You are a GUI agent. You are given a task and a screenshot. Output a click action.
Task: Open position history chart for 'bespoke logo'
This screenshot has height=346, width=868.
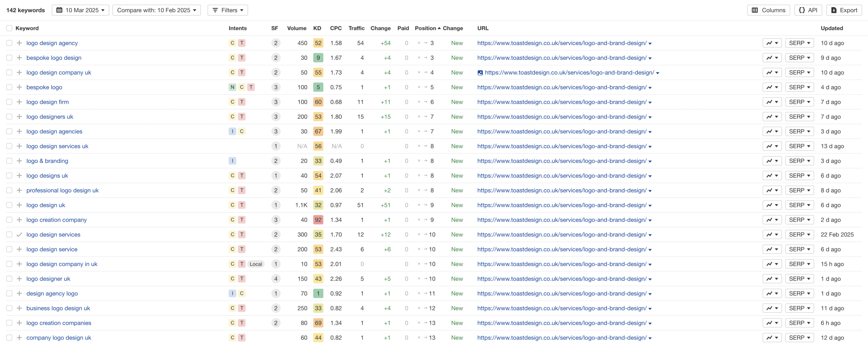pyautogui.click(x=772, y=87)
